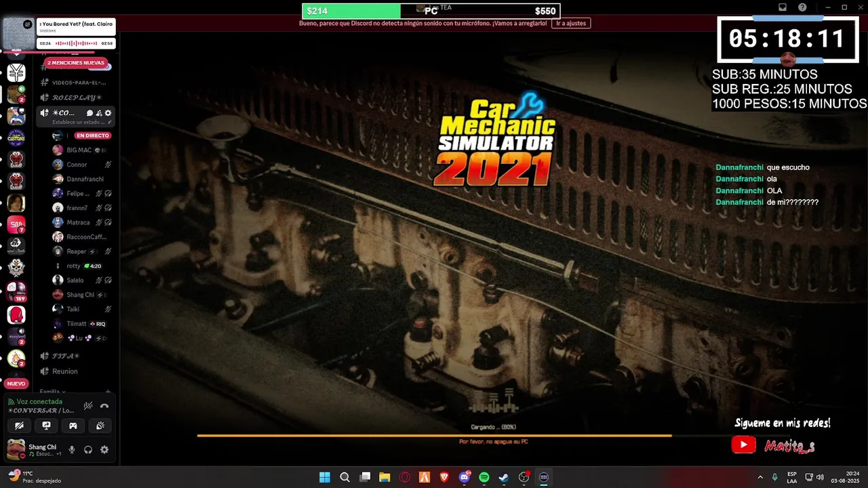
Task: Toggle Discord noise suppression icon
Action: [x=88, y=405]
